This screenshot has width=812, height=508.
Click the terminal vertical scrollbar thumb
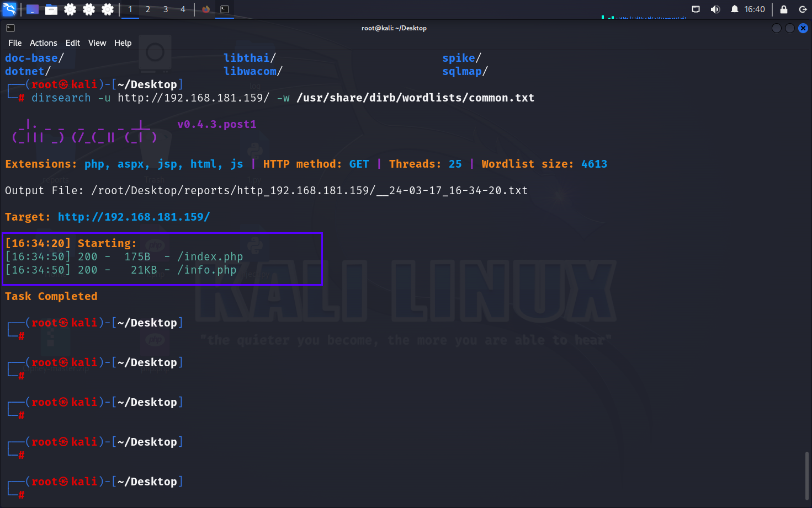pos(806,475)
